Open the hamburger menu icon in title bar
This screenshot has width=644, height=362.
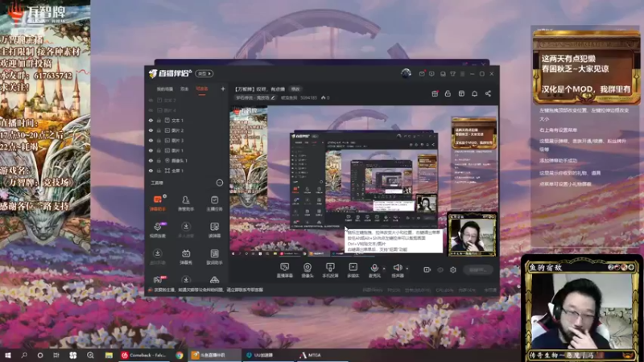point(462,74)
